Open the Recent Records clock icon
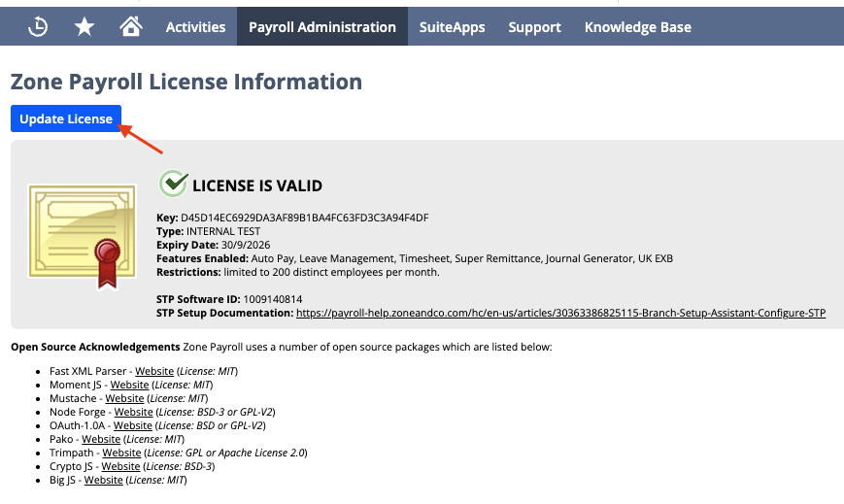The height and width of the screenshot is (504, 844). coord(38,26)
